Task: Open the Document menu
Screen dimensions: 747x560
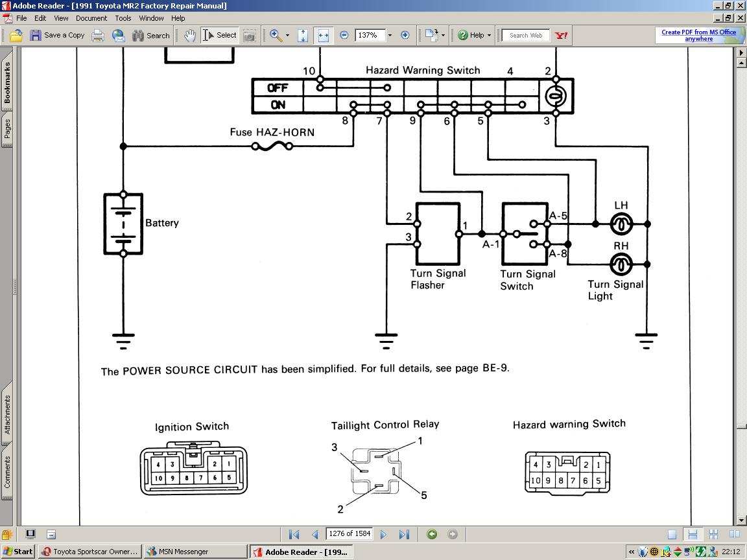Action: point(91,18)
